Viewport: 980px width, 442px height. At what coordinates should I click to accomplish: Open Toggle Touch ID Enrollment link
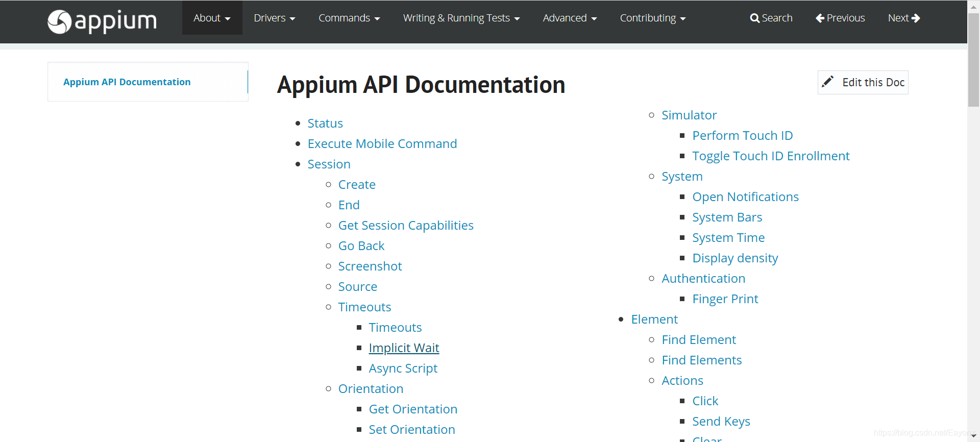771,156
